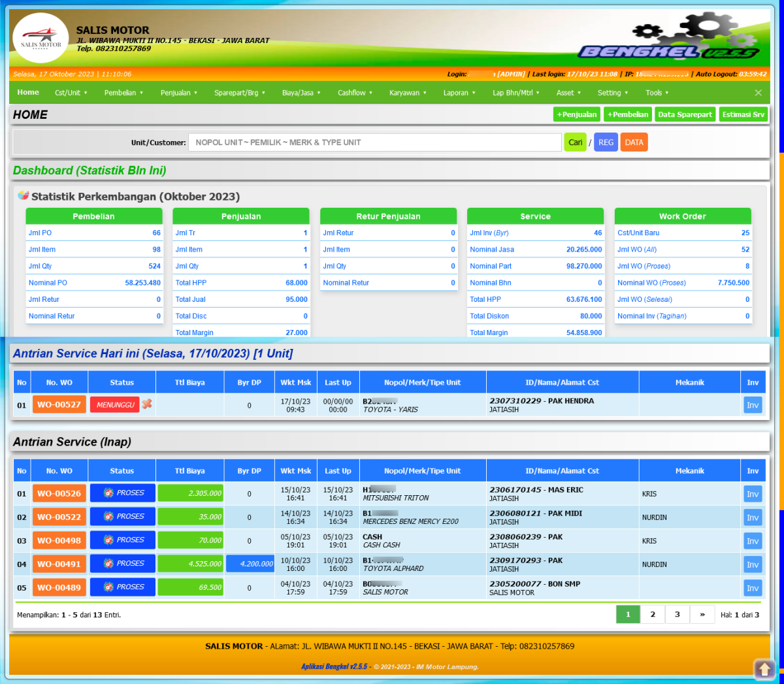The image size is (784, 684).
Task: Click the scroll-to-top arrow icon
Action: (x=764, y=669)
